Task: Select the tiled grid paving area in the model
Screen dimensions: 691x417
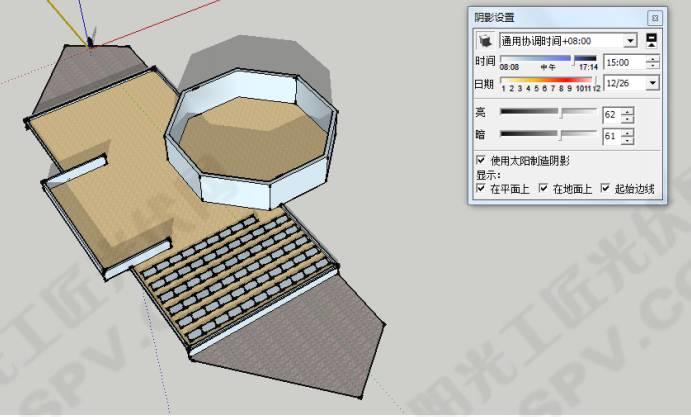Action: (x=236, y=279)
